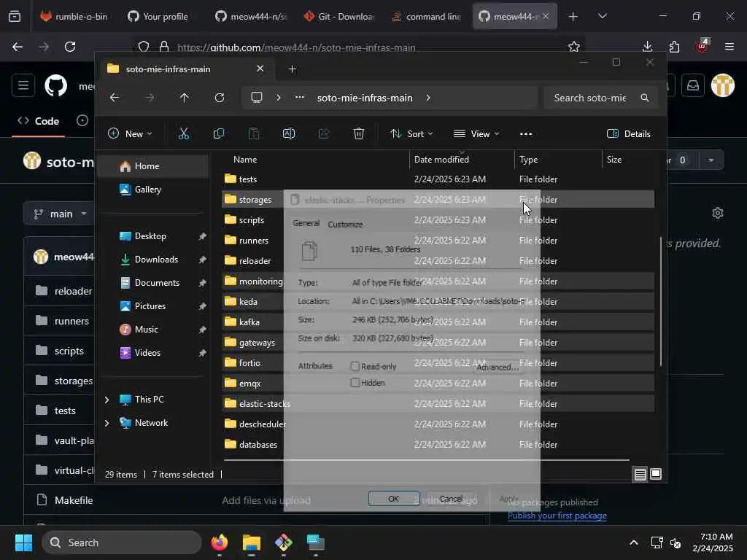Click the This PC monitor icon in address bar
747x560 pixels.
point(257,98)
